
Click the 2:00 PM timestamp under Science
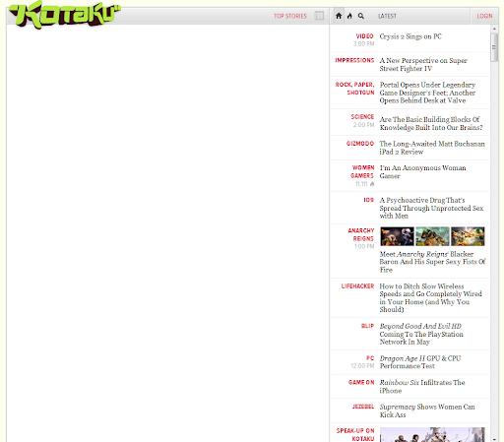(x=363, y=125)
